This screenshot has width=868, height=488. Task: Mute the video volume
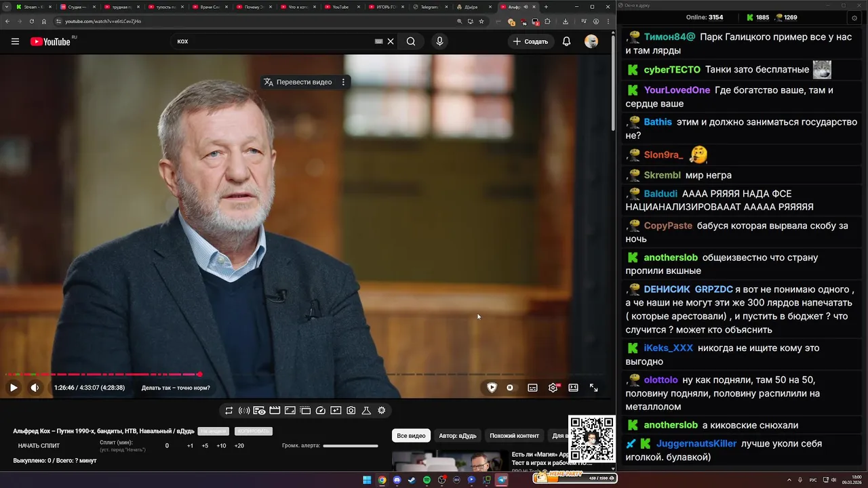(x=35, y=388)
